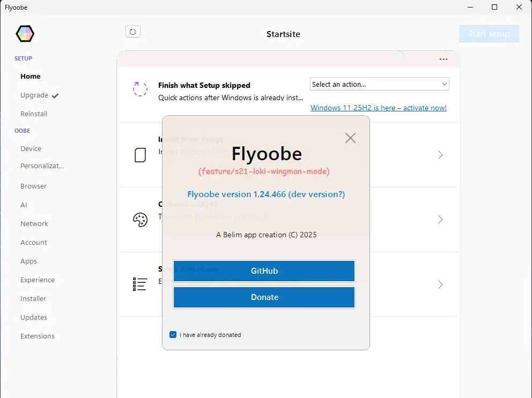532x398 pixels.
Task: Select Reinstall in the sidebar
Action: [34, 114]
